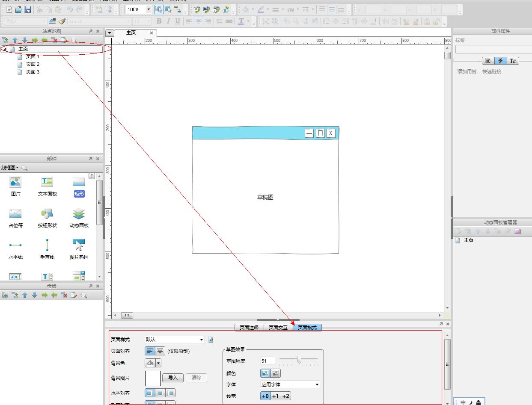Collapse the 主页 node in the sitemap
Screen dimensions: 532x405
tap(5, 49)
